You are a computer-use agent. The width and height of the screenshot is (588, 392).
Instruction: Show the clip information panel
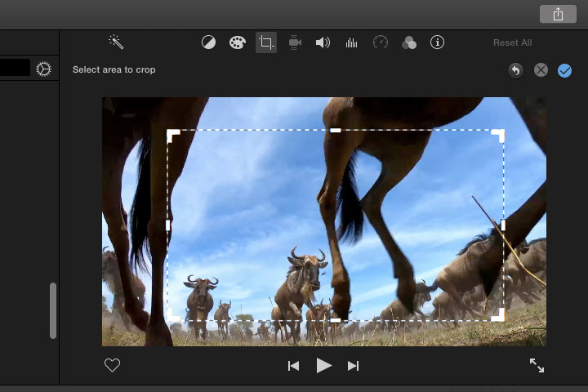pos(437,42)
